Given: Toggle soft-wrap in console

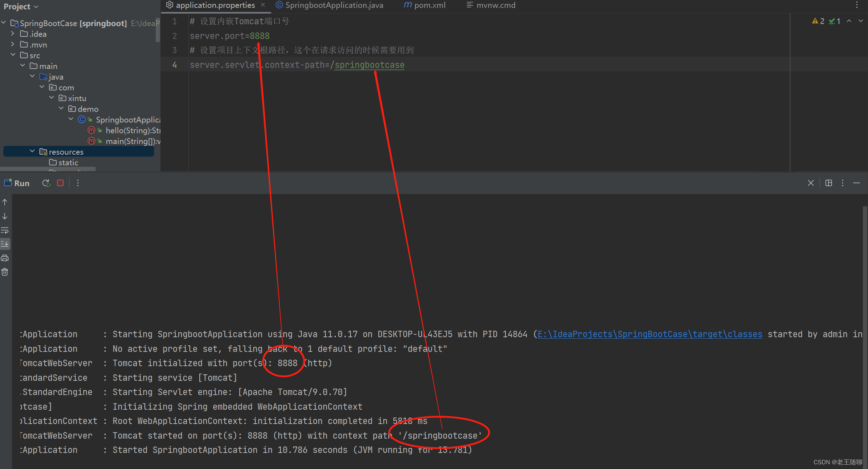Looking at the screenshot, I should 5,230.
